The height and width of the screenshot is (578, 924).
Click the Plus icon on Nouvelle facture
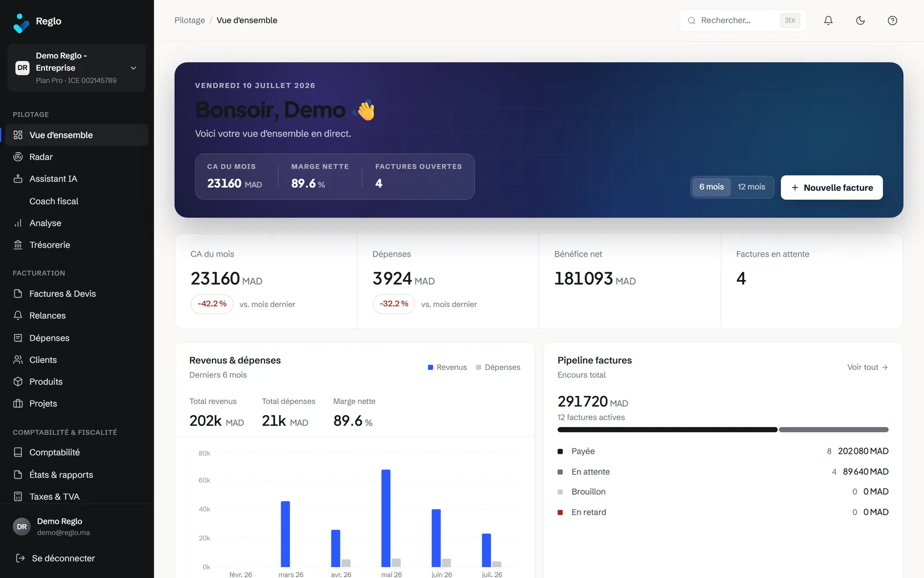795,188
